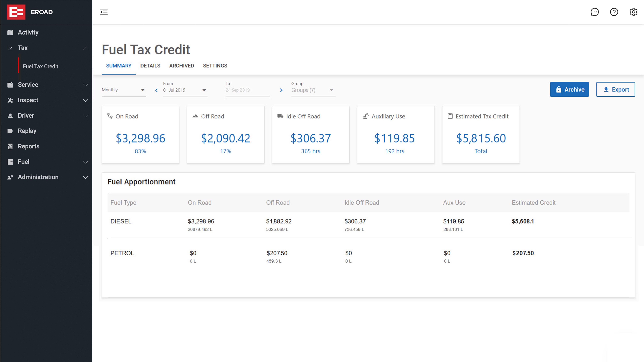Click the settings gear icon
The height and width of the screenshot is (362, 644).
(x=633, y=12)
